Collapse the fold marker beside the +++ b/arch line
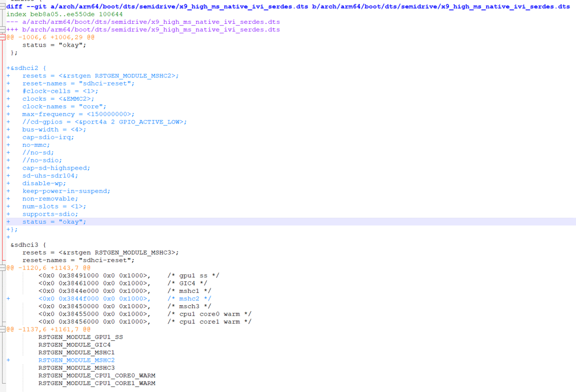Image resolution: width=576 pixels, height=392 pixels. (3, 29)
